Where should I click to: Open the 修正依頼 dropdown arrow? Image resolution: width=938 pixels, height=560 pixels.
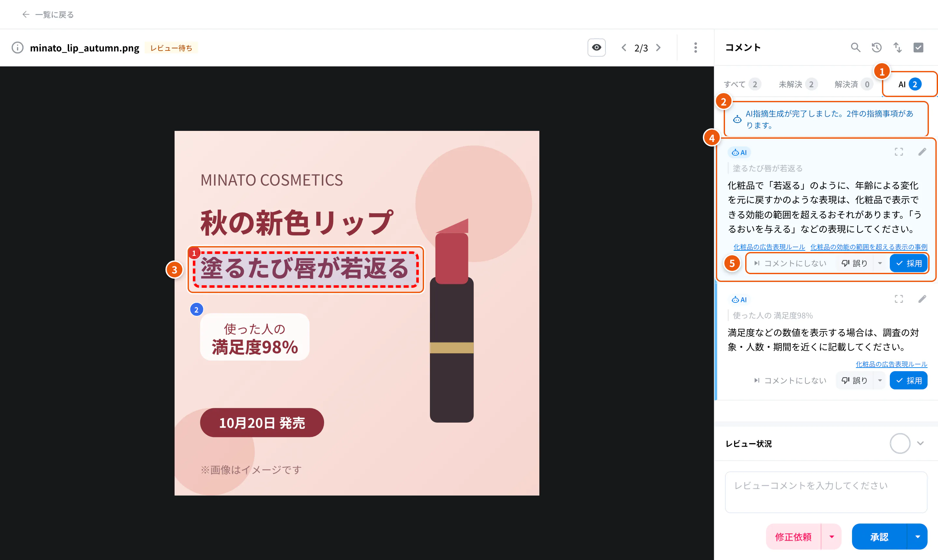coord(831,537)
